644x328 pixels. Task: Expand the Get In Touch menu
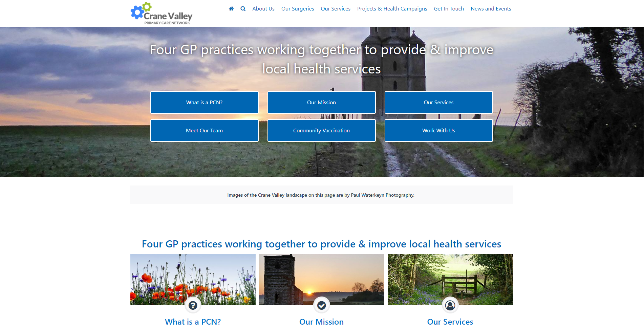[x=449, y=9]
